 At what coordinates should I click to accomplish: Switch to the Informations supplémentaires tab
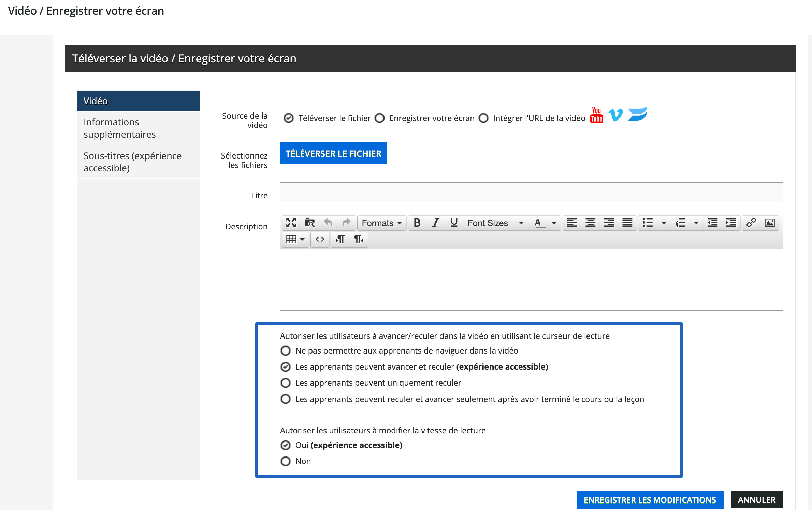(x=119, y=128)
